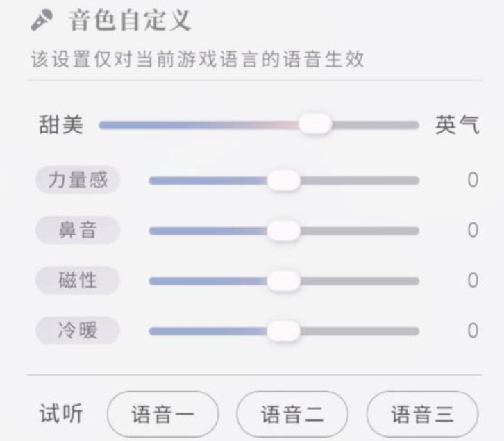504x441 pixels.
Task: Click the 冷暖 slider handle
Action: (x=283, y=331)
